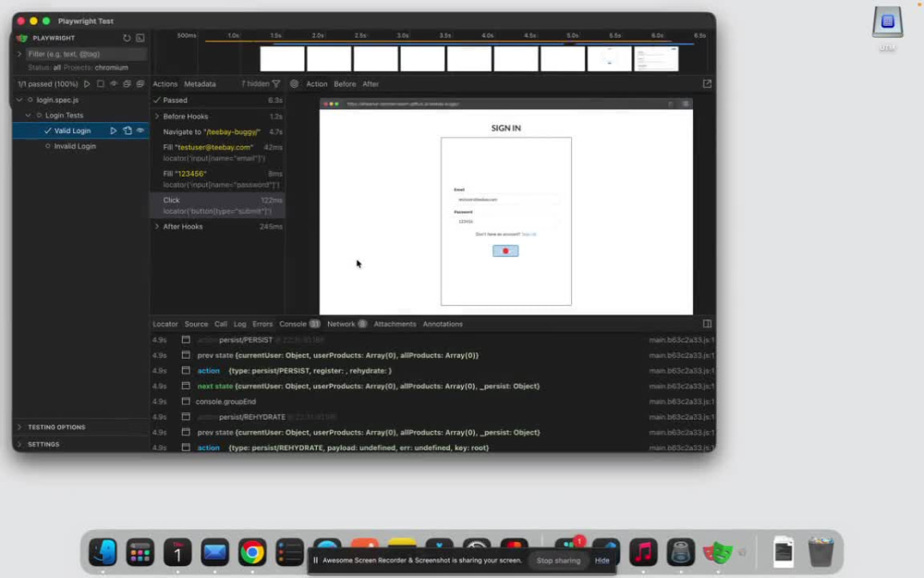Click the '7 hidden' actions label

pyautogui.click(x=255, y=84)
